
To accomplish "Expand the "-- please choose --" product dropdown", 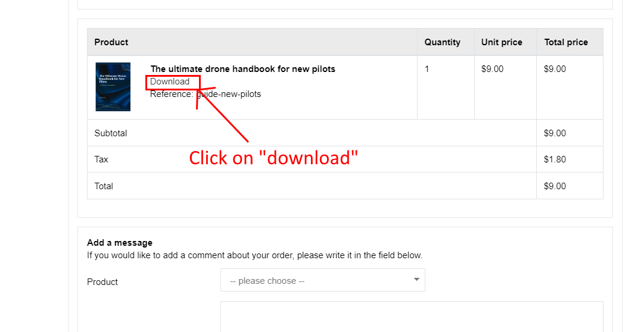I will pos(322,280).
